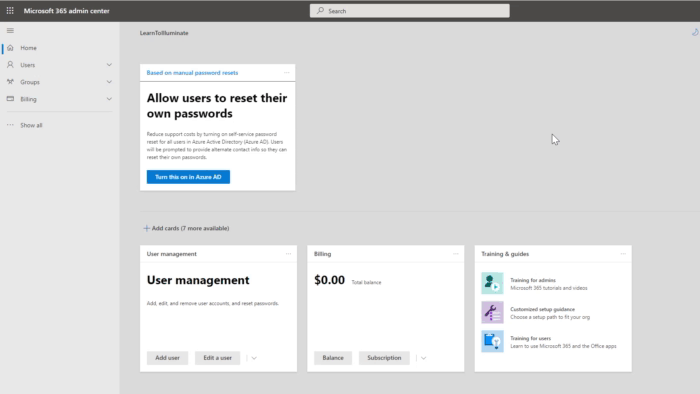
Task: Click Allow users to reset passwords heading
Action: click(x=217, y=106)
